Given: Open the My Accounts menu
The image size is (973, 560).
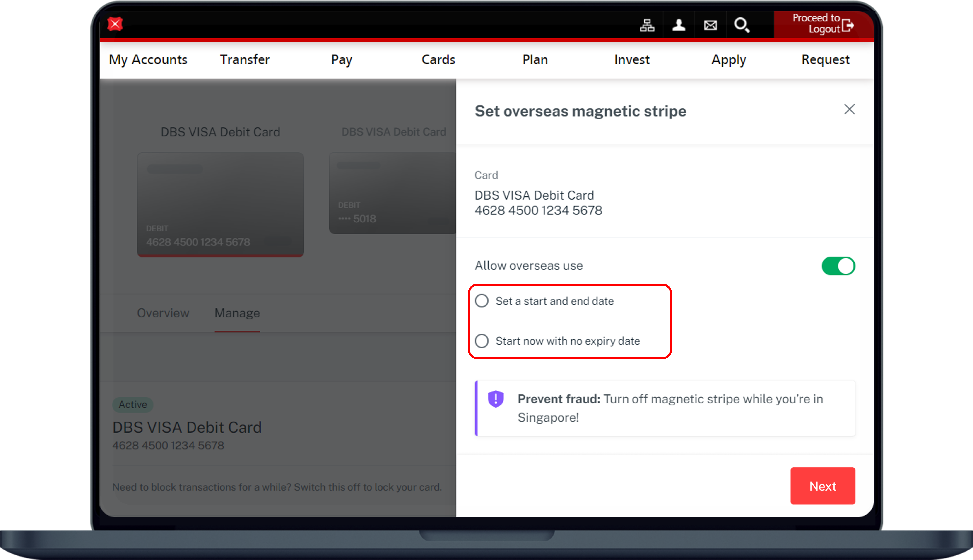Looking at the screenshot, I should click(x=148, y=60).
